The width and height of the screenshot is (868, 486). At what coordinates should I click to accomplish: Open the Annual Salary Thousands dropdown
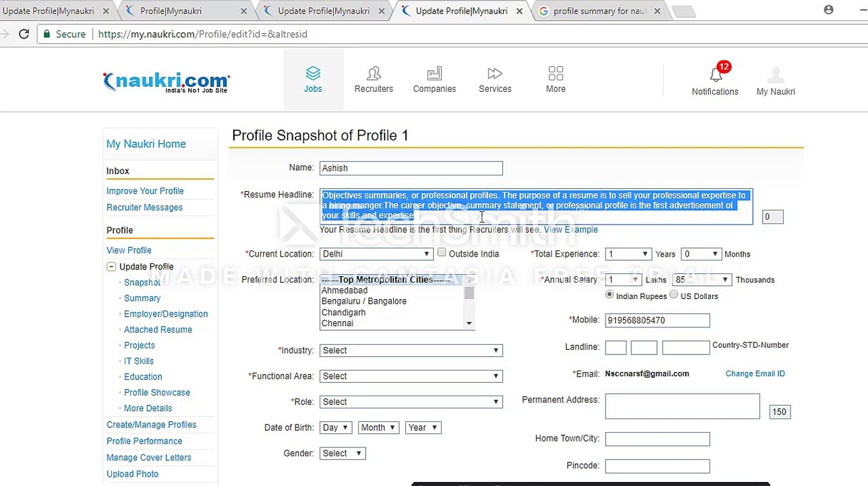pos(703,279)
